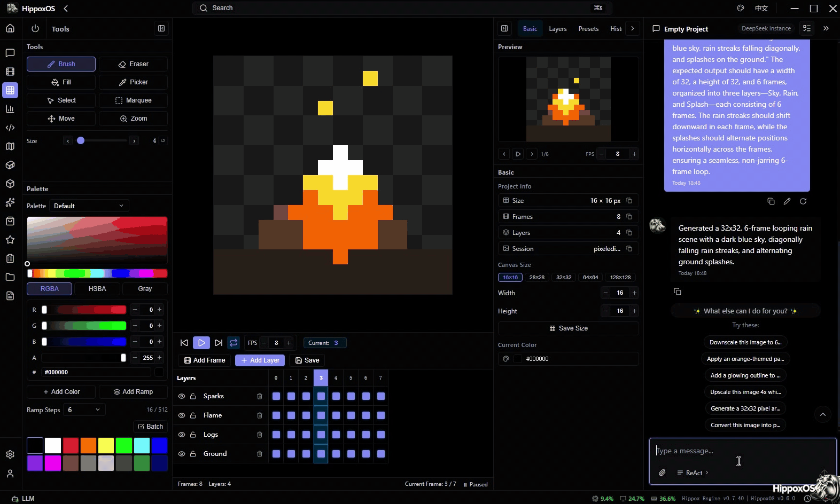Screen dimensions: 840x504
Task: Delete the Sparks layer
Action: (x=260, y=396)
